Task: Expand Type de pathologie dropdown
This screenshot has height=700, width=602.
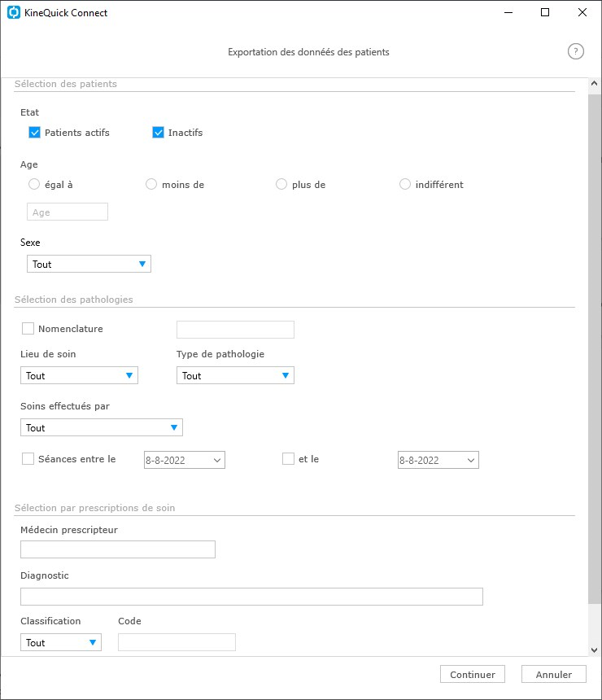Action: [x=235, y=375]
